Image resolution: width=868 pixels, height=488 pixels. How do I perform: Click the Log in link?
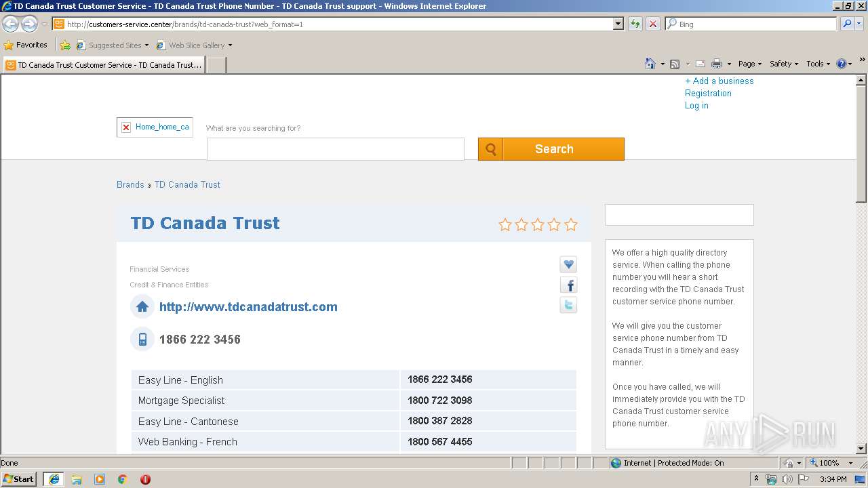pos(696,105)
